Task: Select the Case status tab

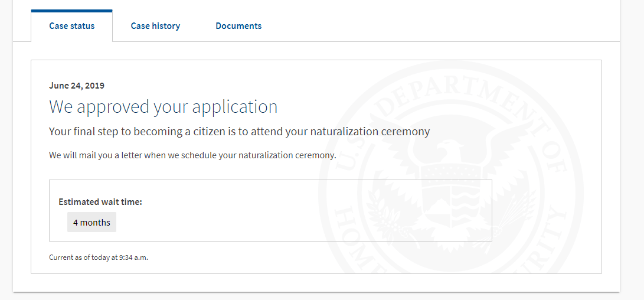Action: 72,26
